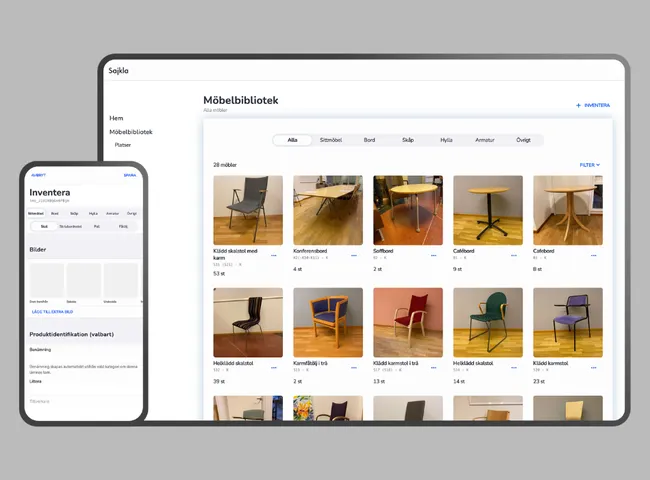The height and width of the screenshot is (480, 650).
Task: Open Klädd skalstol med karm thumbnail
Action: click(248, 210)
